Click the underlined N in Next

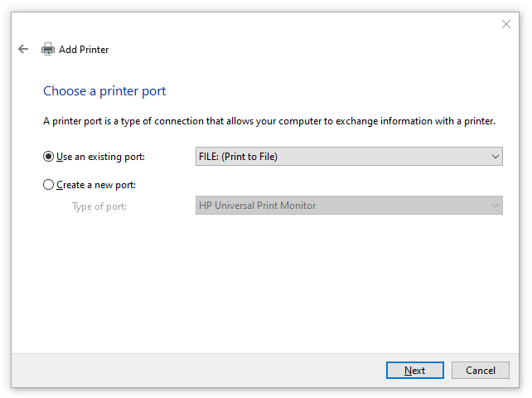click(x=408, y=371)
